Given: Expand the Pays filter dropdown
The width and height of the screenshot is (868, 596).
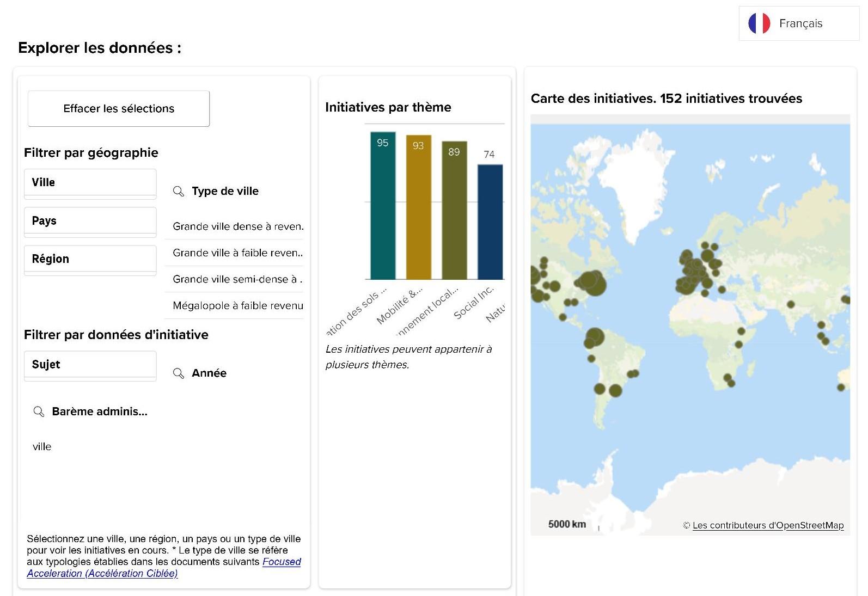Looking at the screenshot, I should tap(90, 221).
